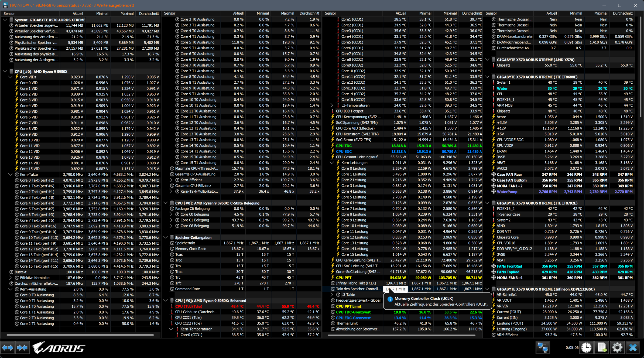Screen dimensions: 644x358
Task: Click icon beside Thermal Limit
Action: (x=333, y=323)
